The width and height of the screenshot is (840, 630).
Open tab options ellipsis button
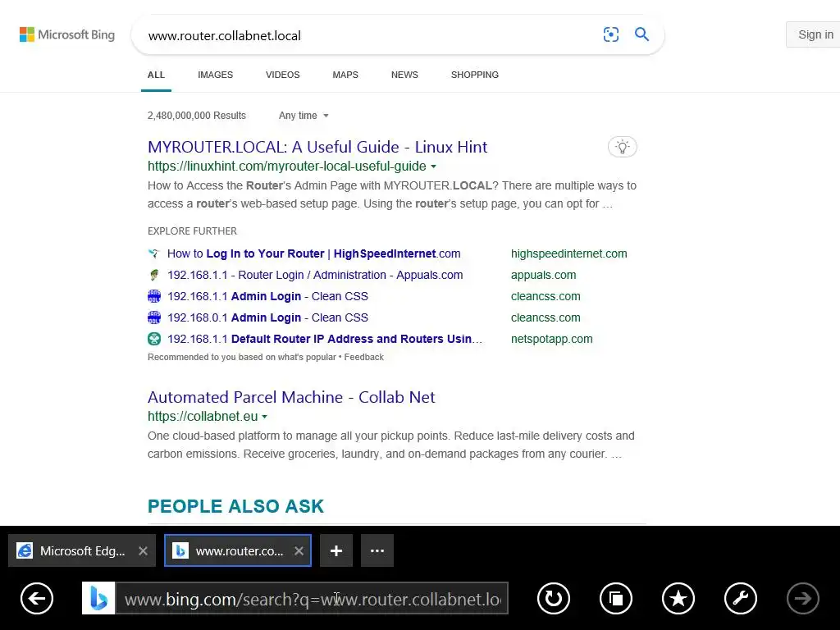click(377, 550)
